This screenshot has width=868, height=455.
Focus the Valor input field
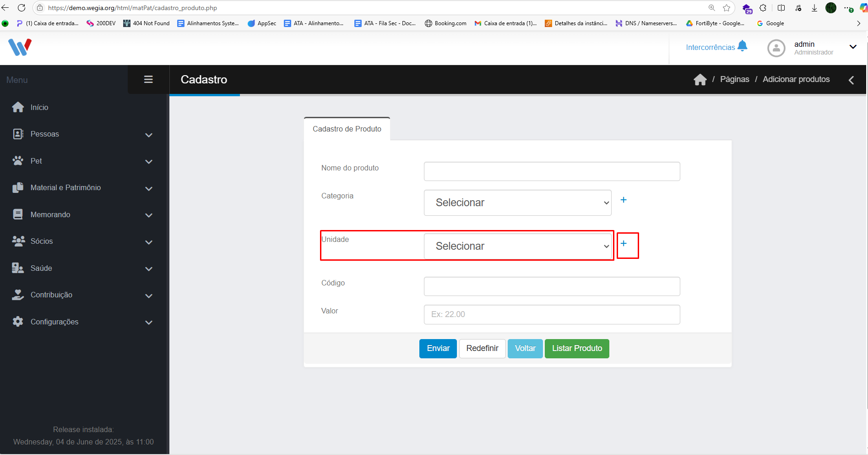pyautogui.click(x=552, y=314)
